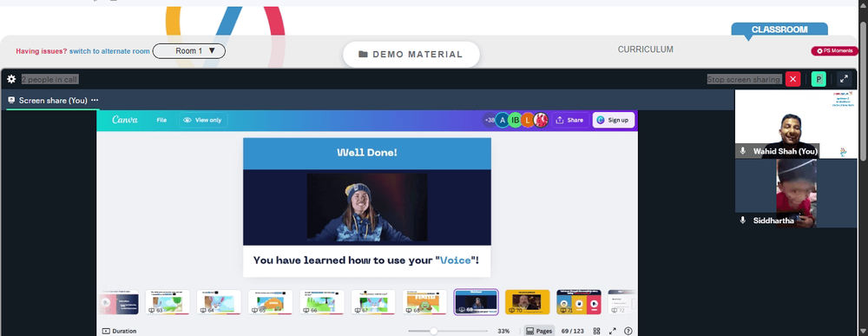Select page 68 thumbnail

click(x=424, y=302)
